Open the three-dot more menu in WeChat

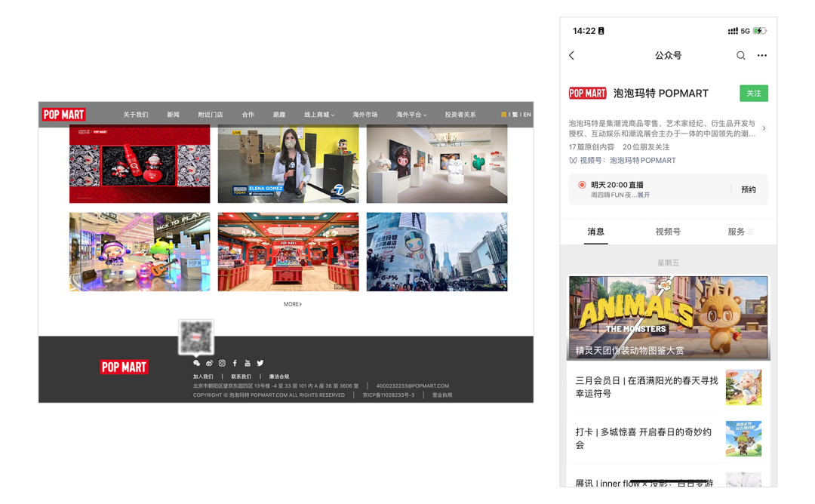(x=762, y=56)
